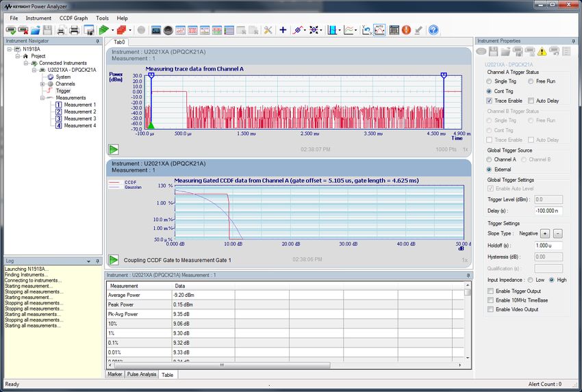This screenshot has width=582, height=392.
Task: Select Tab0 document tab
Action: [119, 42]
